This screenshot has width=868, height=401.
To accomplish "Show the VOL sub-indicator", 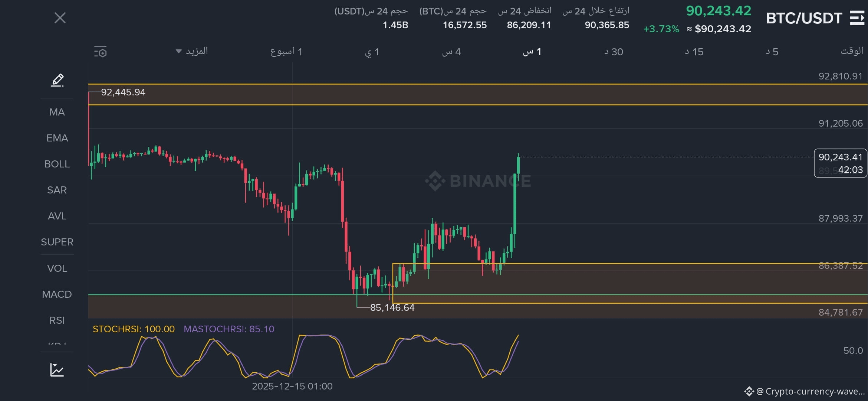I will (x=57, y=268).
